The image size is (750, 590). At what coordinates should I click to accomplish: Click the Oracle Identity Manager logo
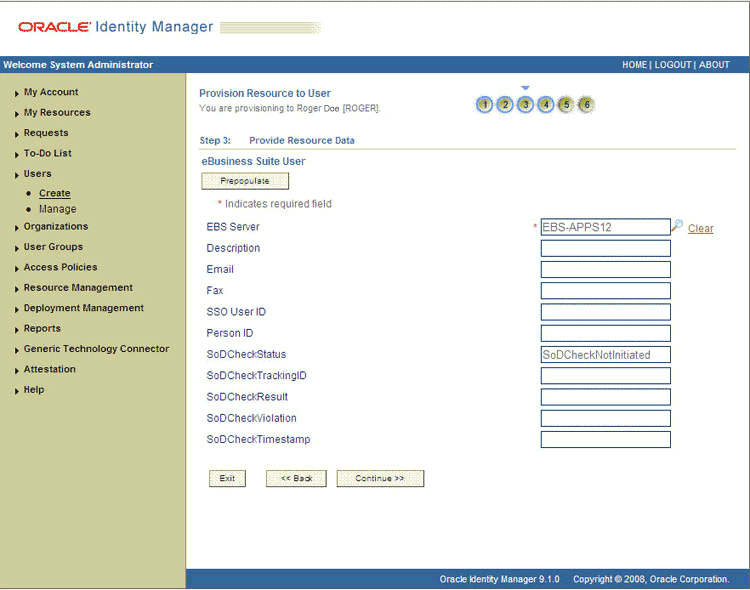point(115,27)
